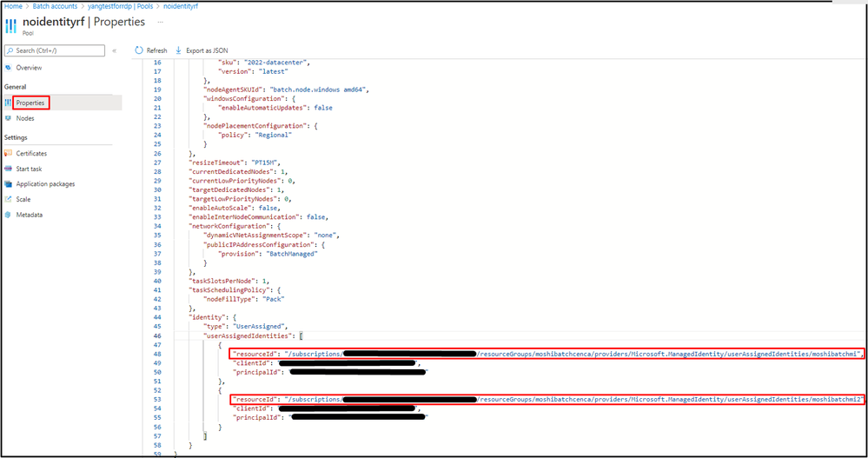Click the "provision": "BatchManaged" line
The width and height of the screenshot is (868, 458).
(x=268, y=254)
